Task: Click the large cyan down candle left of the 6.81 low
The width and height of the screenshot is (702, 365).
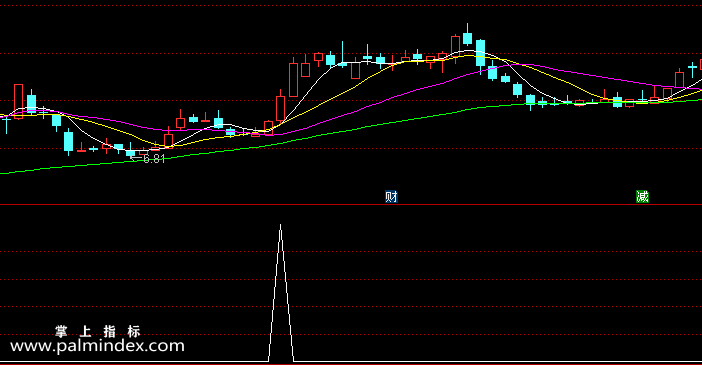Action: click(x=68, y=141)
